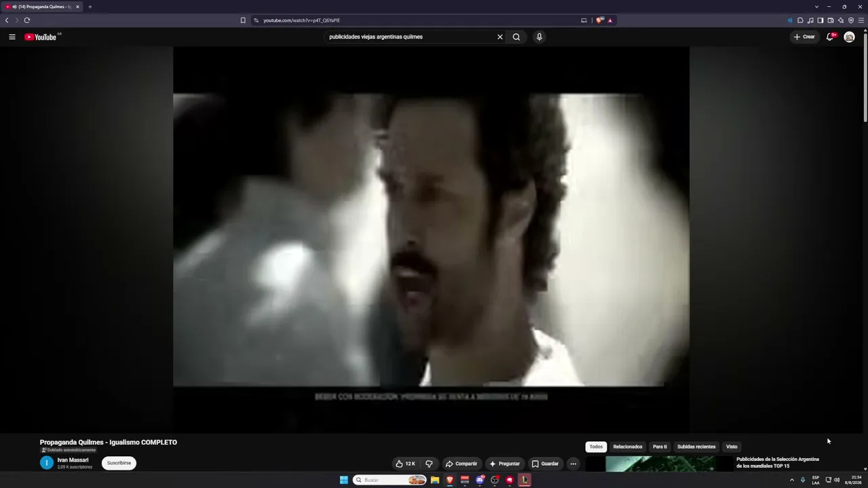Click the taskbar Buscar search box
The height and width of the screenshot is (488, 868).
pos(389,480)
